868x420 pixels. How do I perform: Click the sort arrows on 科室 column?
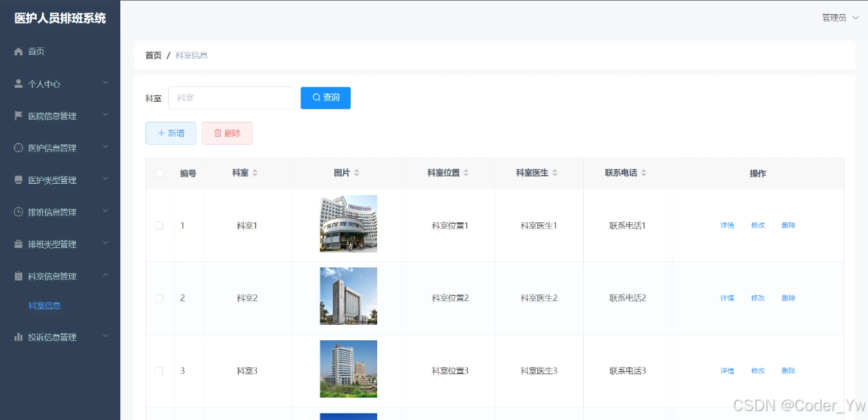pos(255,173)
